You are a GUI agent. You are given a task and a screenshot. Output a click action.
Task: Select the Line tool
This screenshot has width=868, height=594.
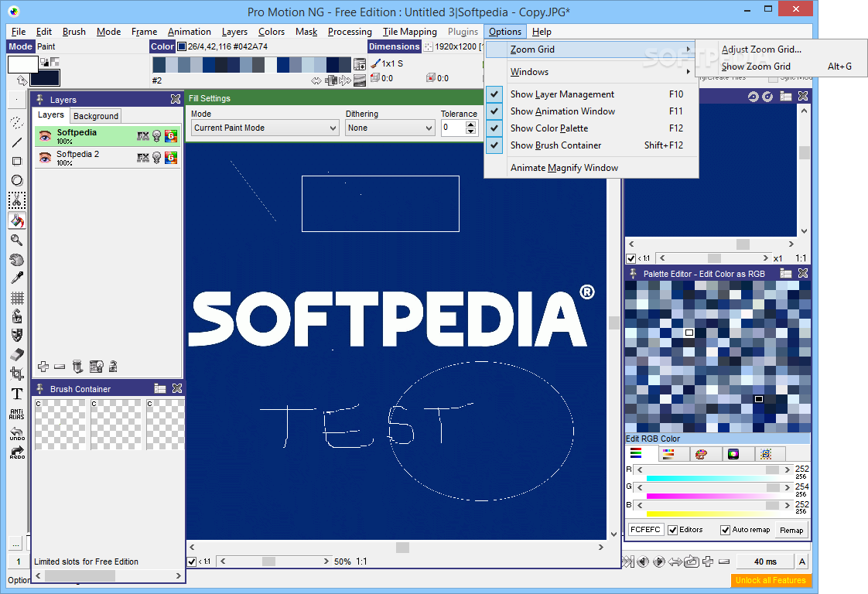[x=16, y=142]
